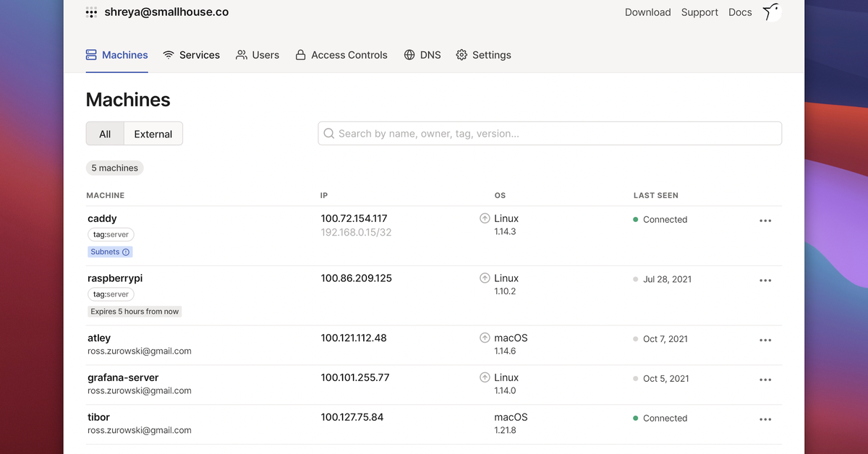
Task: Expand options menu for tibor machine
Action: click(765, 419)
